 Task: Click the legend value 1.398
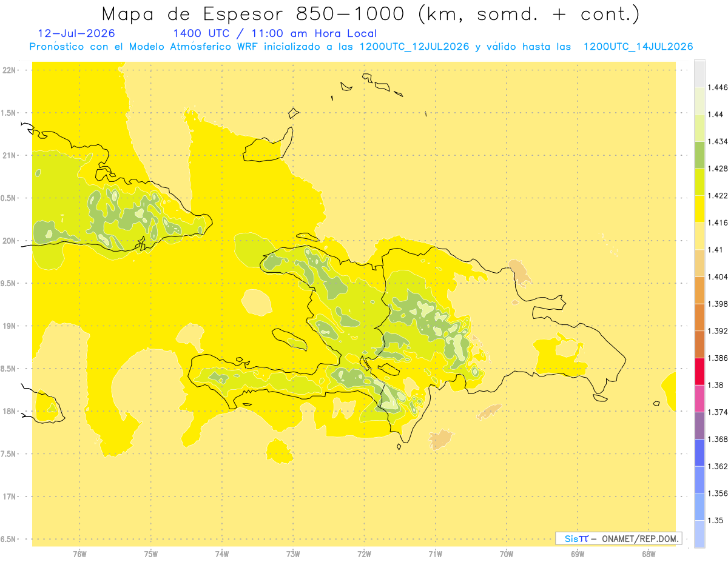click(718, 304)
